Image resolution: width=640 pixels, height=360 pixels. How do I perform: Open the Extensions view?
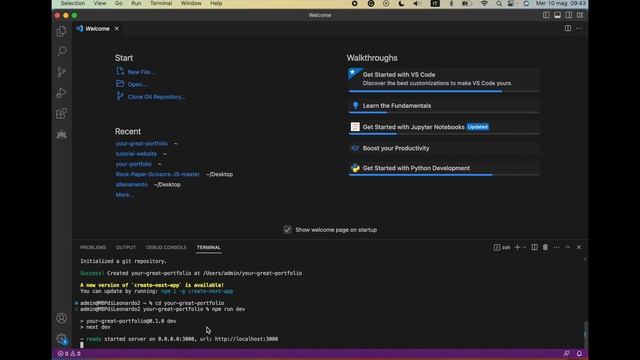tap(61, 113)
